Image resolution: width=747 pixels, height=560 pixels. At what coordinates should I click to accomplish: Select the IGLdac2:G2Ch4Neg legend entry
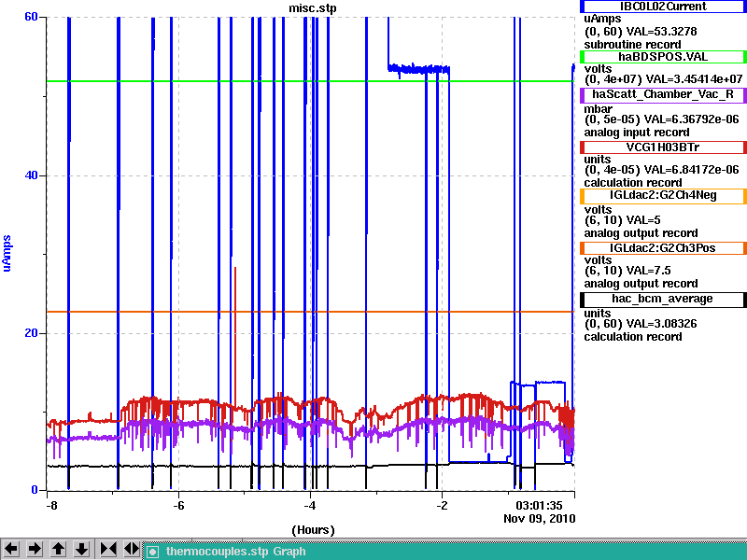(x=663, y=195)
